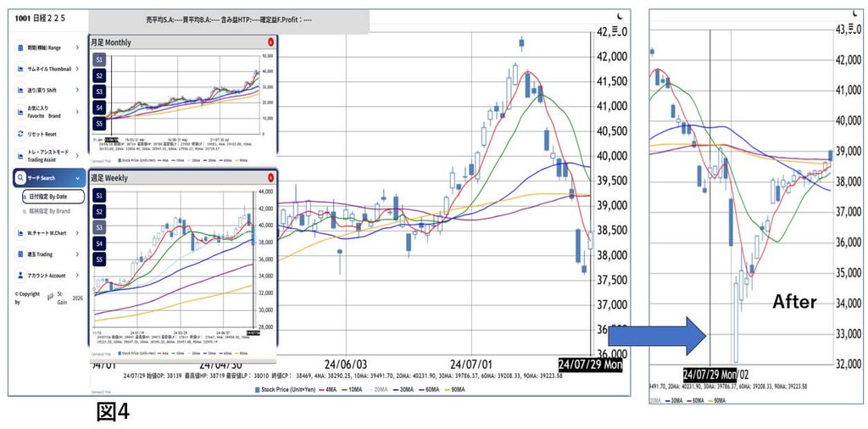Click the W.Chart menu icon
This screenshot has width=868, height=429.
[x=21, y=233]
